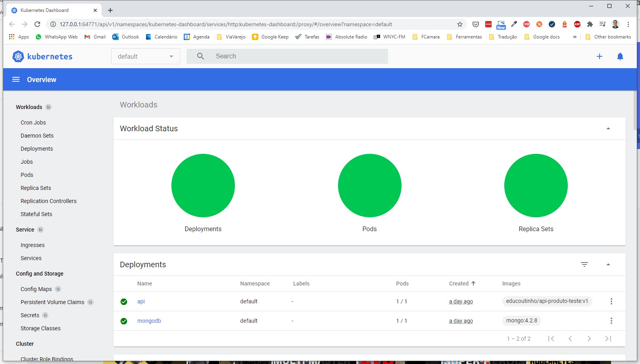
Task: Open Replica Sets in the sidebar
Action: click(36, 188)
